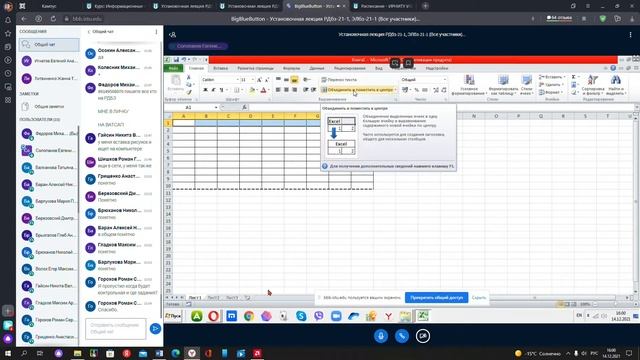Send the chat message arrow button
Viewport: 640px width, 360px height.
(x=155, y=329)
